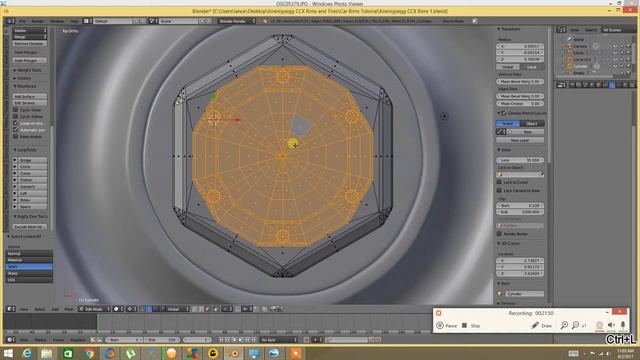Collapse the 3D Cursor panel
Viewport: 640px width, 360px height.
(509, 243)
